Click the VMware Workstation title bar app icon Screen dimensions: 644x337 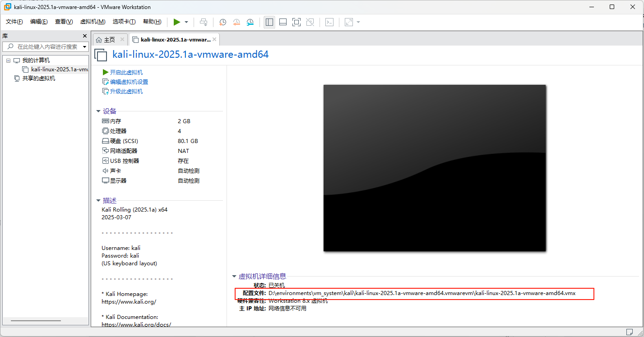point(8,7)
